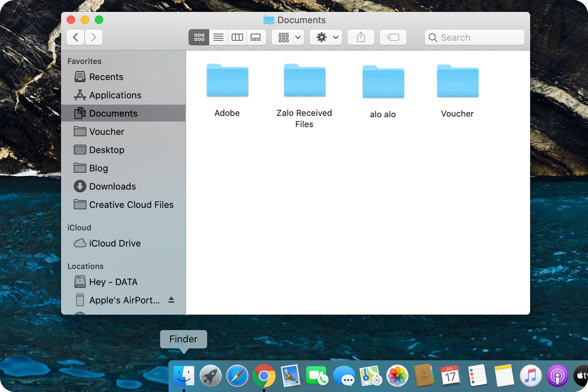Open the Maps app in the Dock
This screenshot has height=392, width=588.
(370, 376)
